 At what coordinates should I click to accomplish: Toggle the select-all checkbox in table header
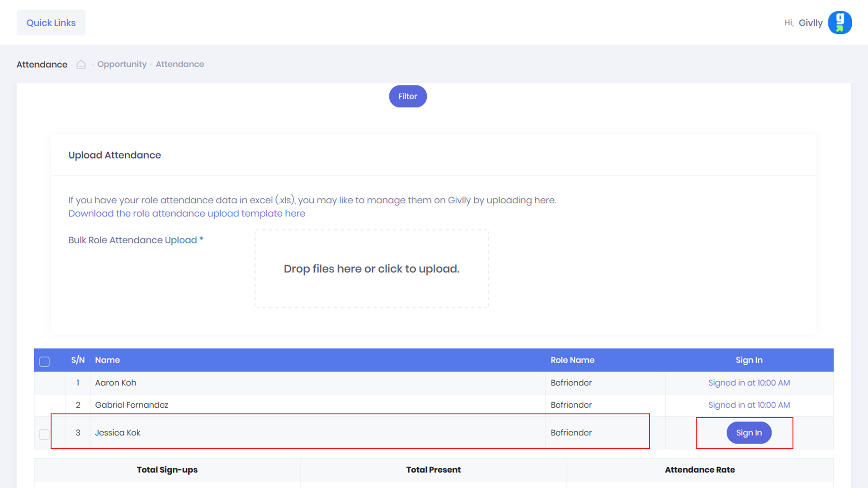pyautogui.click(x=44, y=361)
